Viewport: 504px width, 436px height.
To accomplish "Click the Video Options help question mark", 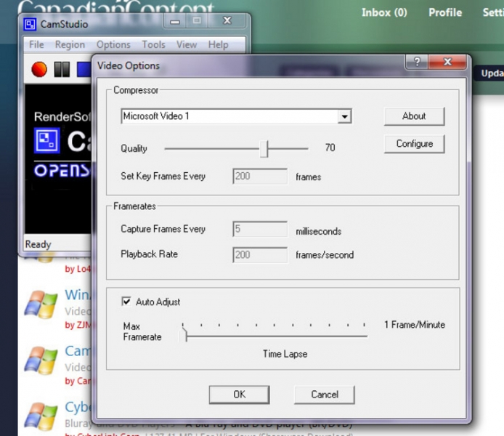I will click(x=417, y=62).
